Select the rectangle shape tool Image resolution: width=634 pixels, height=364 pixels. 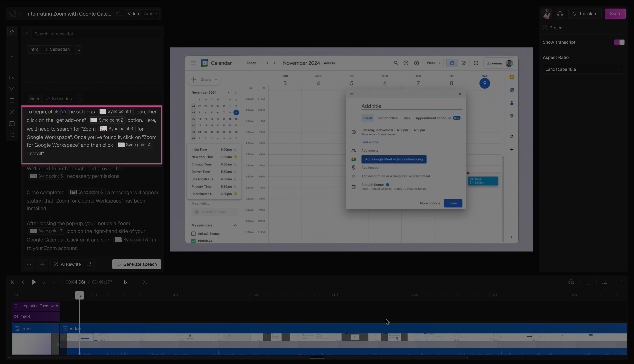coord(12,66)
